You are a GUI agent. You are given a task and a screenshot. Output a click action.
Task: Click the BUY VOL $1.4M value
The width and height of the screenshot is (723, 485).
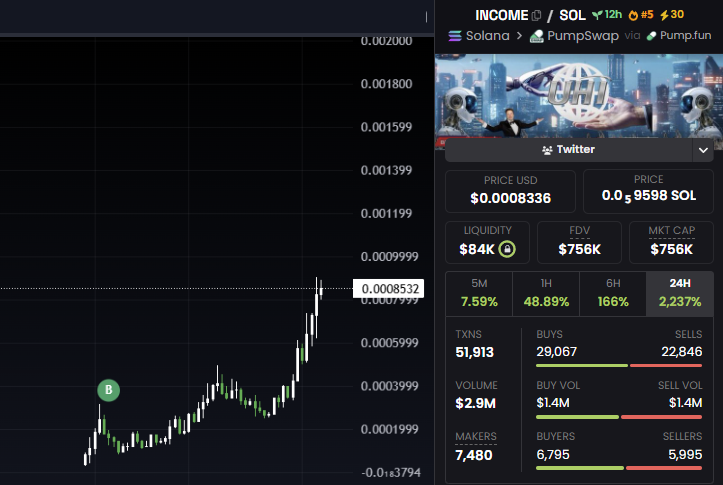553,403
